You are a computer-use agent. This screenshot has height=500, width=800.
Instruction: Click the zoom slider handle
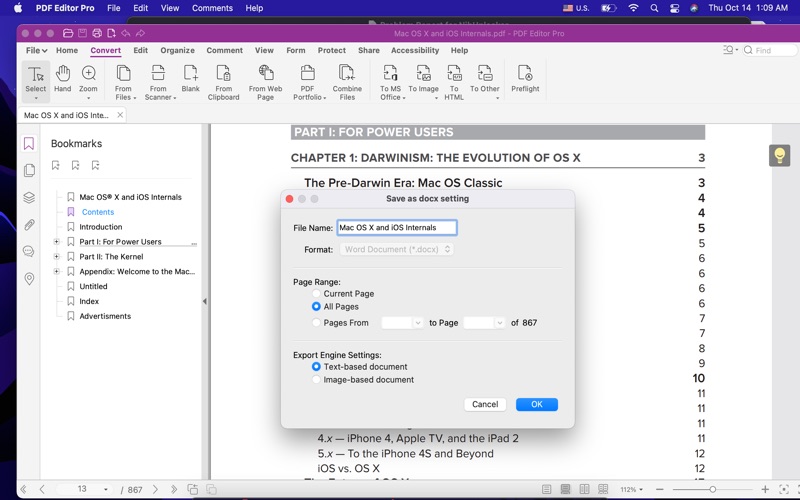tap(712, 489)
